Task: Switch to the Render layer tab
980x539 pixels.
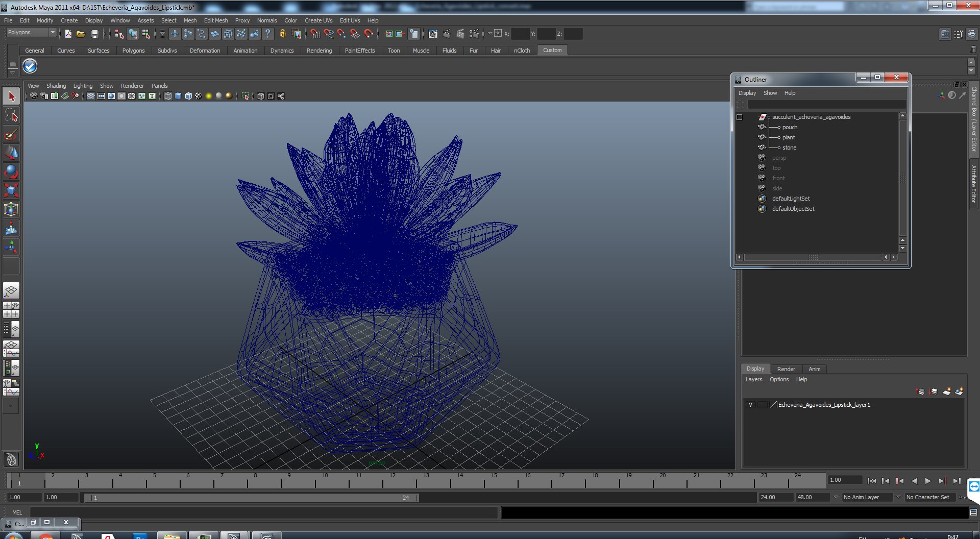Action: [x=786, y=369]
